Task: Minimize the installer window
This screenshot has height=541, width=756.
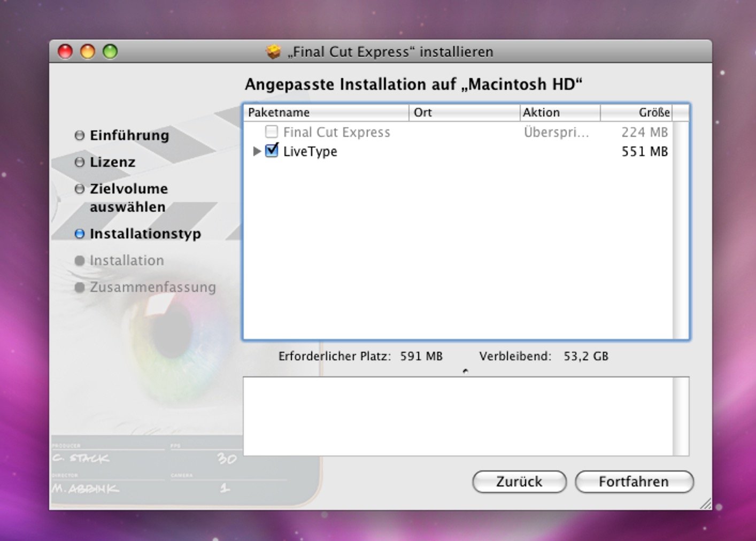Action: click(x=88, y=51)
